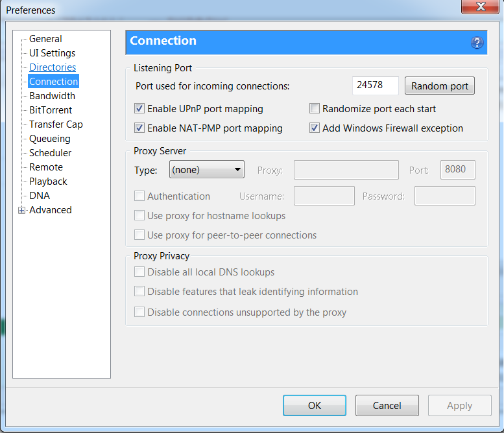
Task: Select General in the sidebar
Action: [x=45, y=39]
